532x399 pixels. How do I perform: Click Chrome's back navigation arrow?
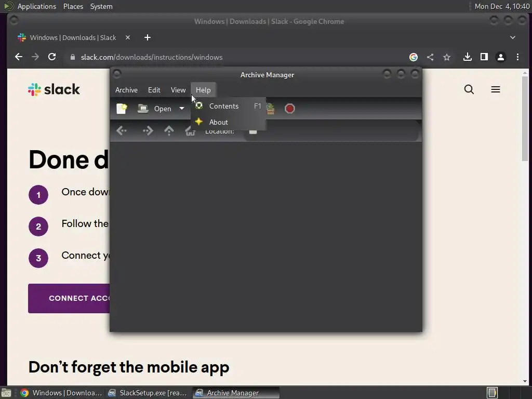tap(19, 57)
